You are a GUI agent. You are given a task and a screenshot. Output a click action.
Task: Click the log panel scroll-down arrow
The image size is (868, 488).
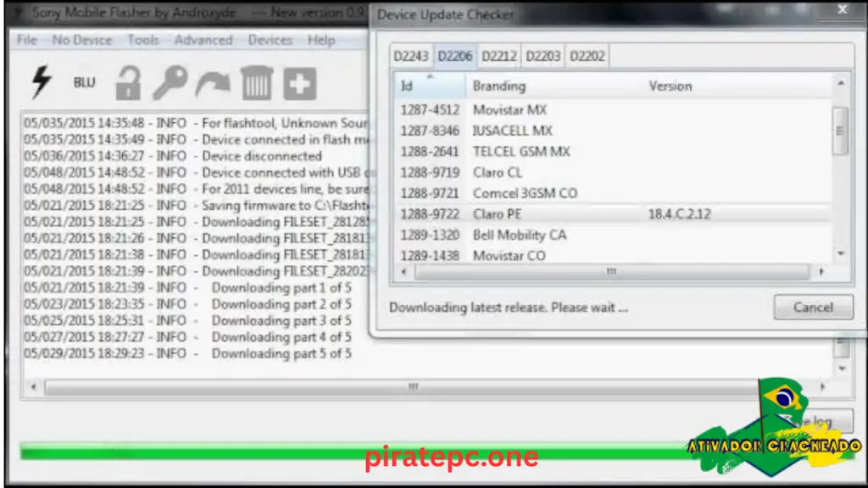tap(842, 369)
